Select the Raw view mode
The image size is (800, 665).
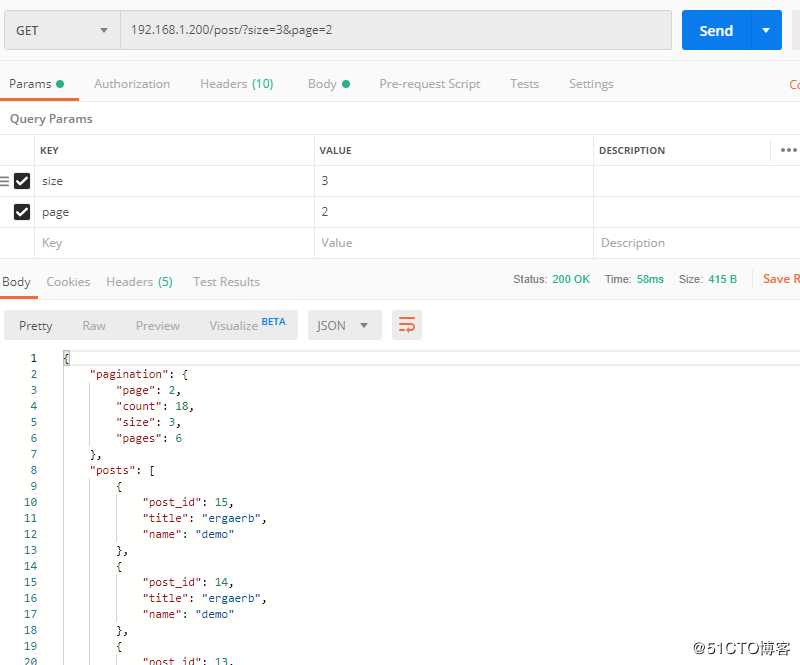pos(94,326)
